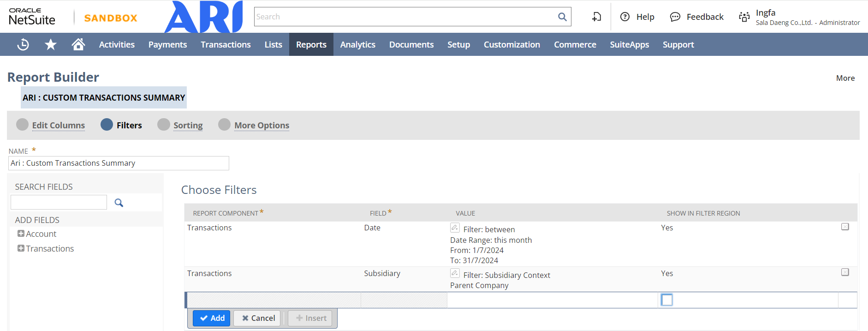Click the Feedback link text
The width and height of the screenshot is (868, 331).
pos(705,17)
